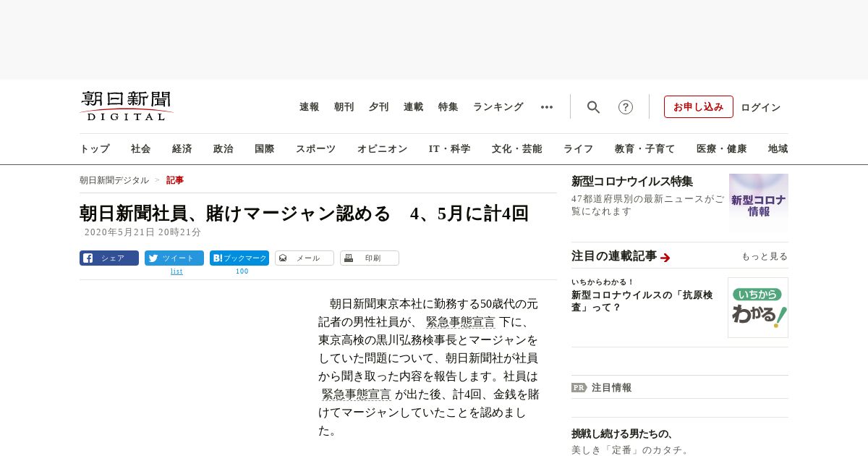Click 朝日新聞デジタル breadcrumb link
Image resolution: width=868 pixels, height=456 pixels.
114,180
